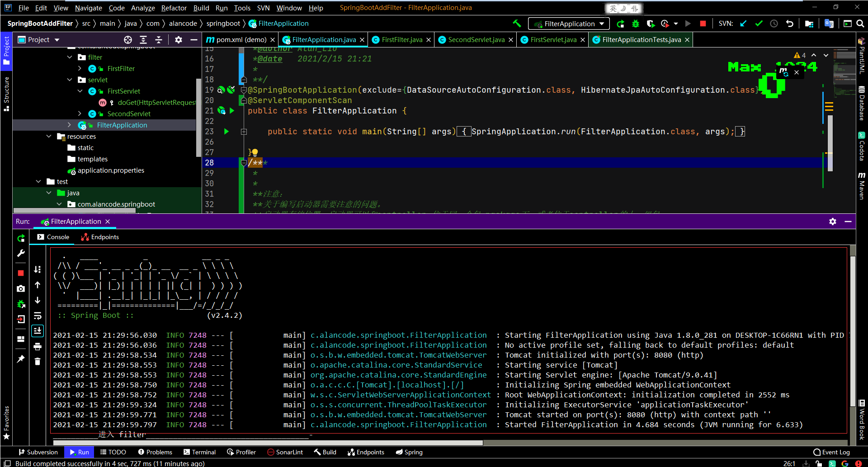Clear console with trash icon

pyautogui.click(x=38, y=361)
